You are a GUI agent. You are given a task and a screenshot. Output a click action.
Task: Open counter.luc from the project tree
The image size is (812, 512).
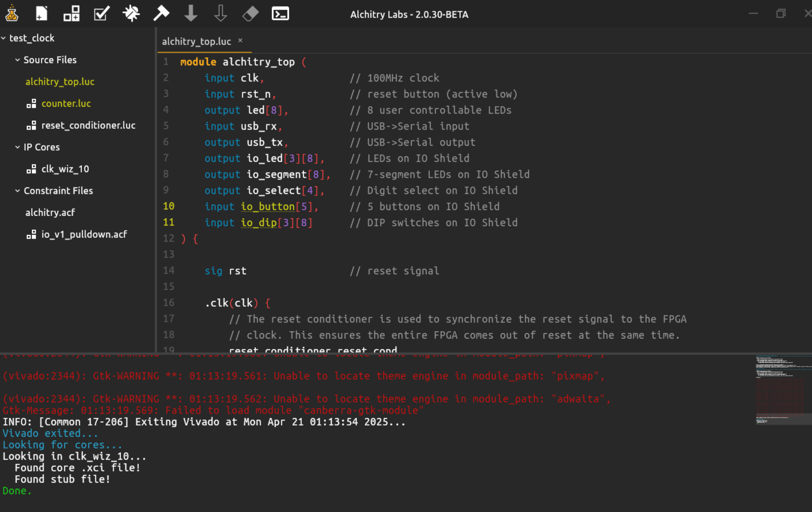coord(66,104)
